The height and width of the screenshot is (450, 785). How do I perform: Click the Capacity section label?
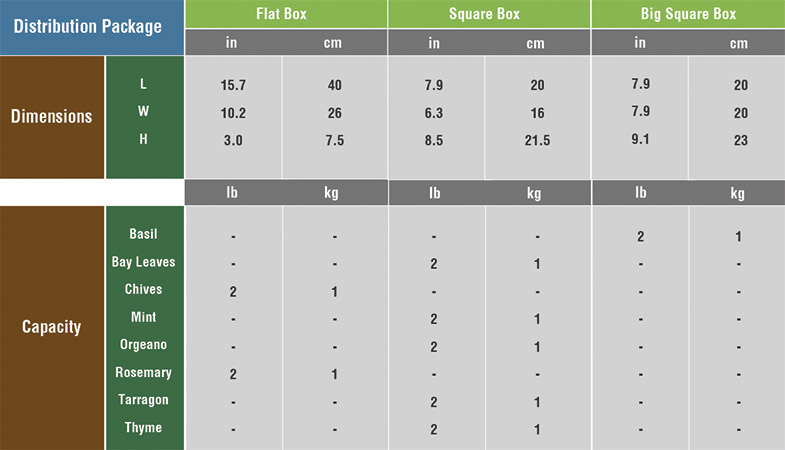(52, 327)
